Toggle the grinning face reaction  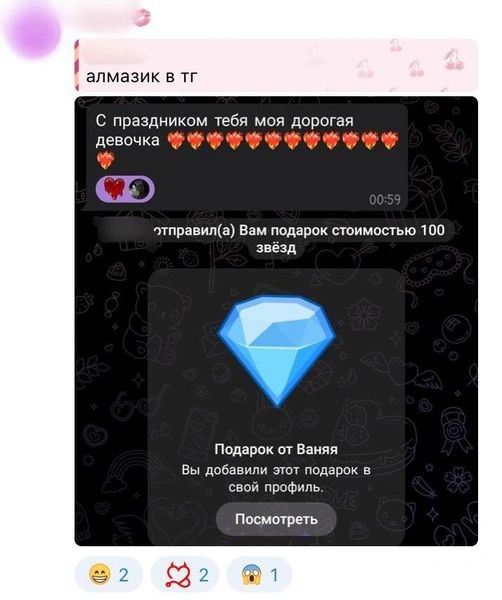tap(109, 575)
